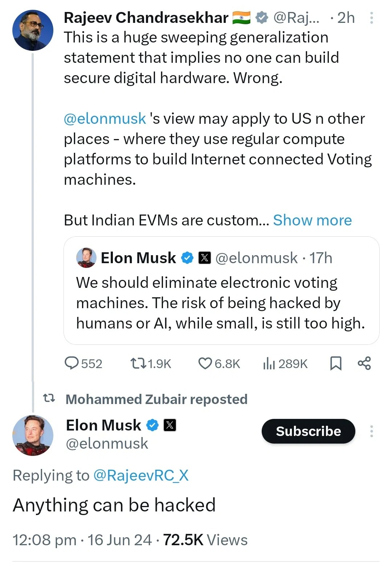Tap the repost icon with 1.9K
392x563 pixels.
(138, 363)
